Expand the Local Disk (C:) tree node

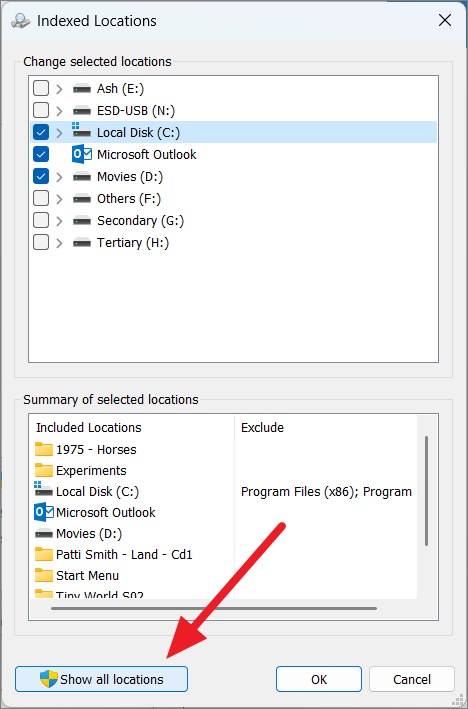coord(59,133)
